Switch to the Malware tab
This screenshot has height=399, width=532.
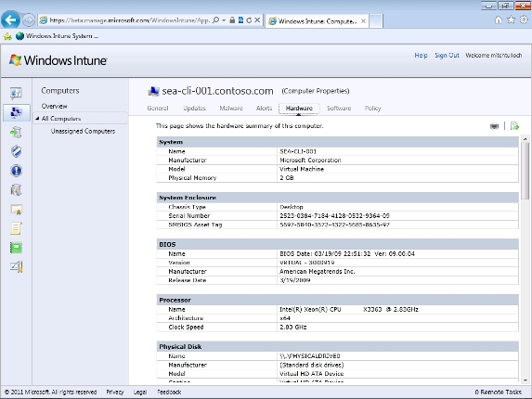(x=231, y=109)
